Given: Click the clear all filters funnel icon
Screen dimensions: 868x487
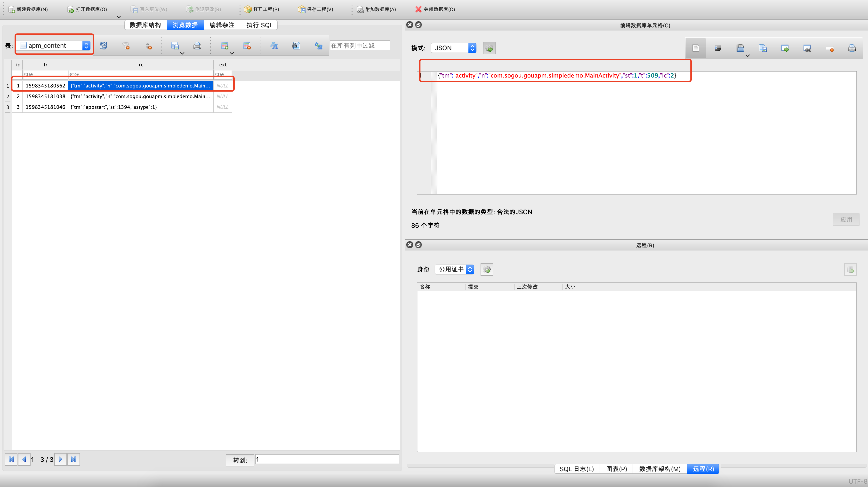Looking at the screenshot, I should (126, 46).
